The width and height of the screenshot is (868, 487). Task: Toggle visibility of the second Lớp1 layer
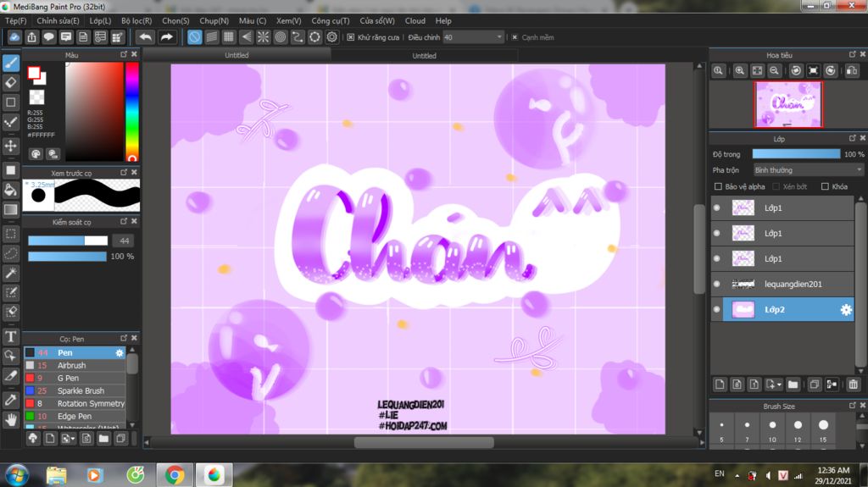pyautogui.click(x=717, y=233)
